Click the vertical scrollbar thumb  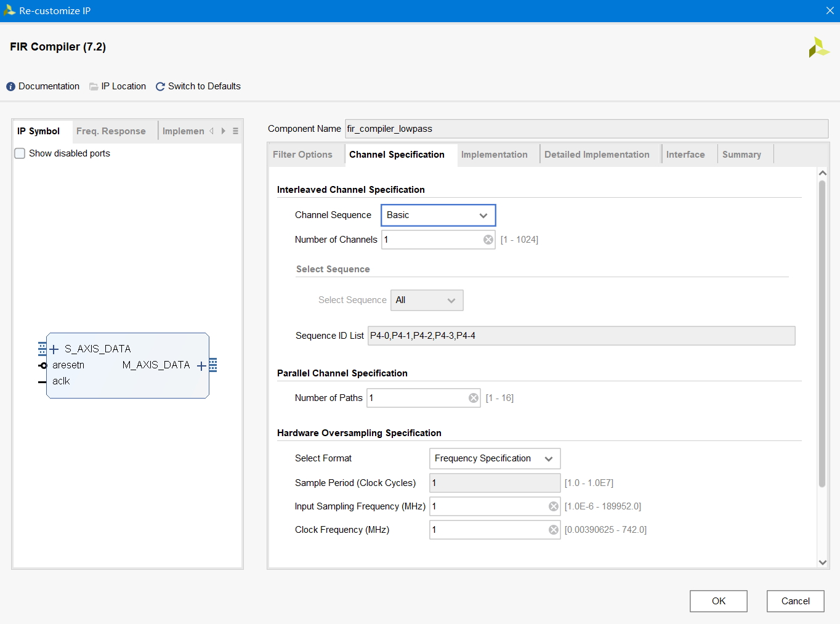point(822,333)
